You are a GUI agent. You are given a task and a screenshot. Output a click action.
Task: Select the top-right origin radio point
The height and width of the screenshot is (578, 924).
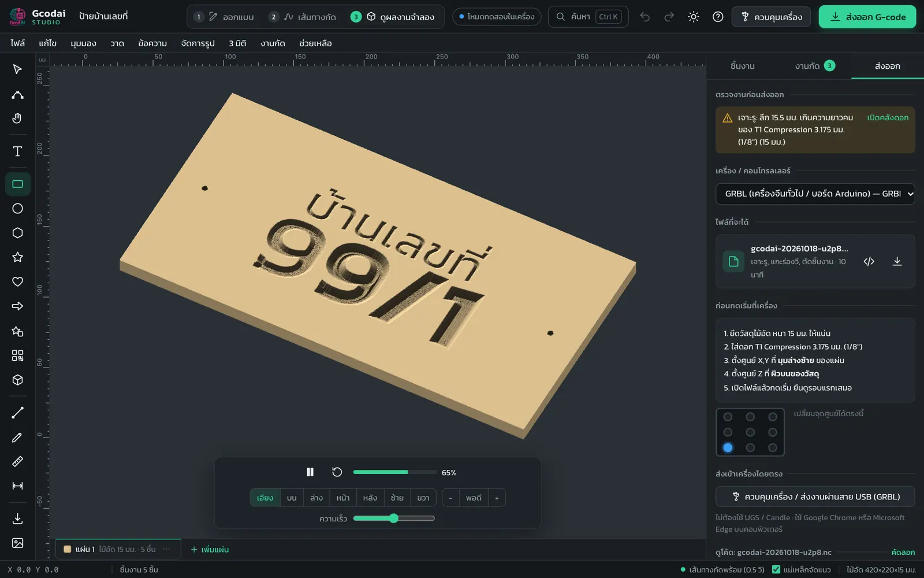[x=773, y=417]
